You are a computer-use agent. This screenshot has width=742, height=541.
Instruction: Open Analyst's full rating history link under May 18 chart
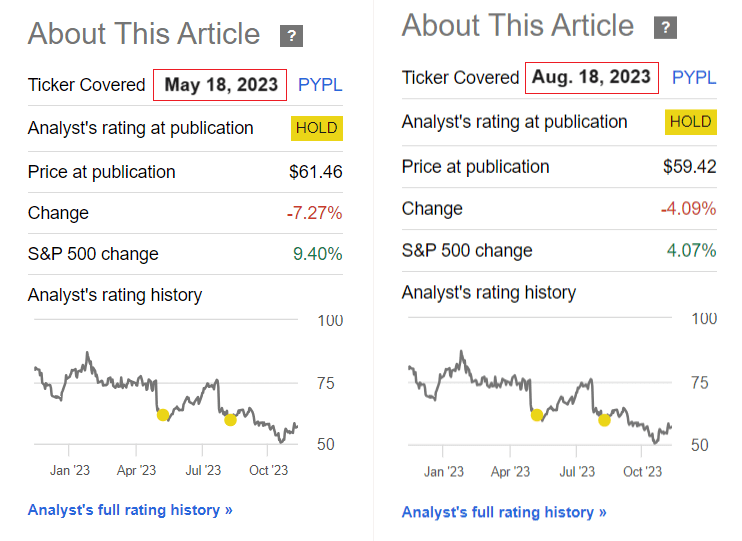click(130, 510)
